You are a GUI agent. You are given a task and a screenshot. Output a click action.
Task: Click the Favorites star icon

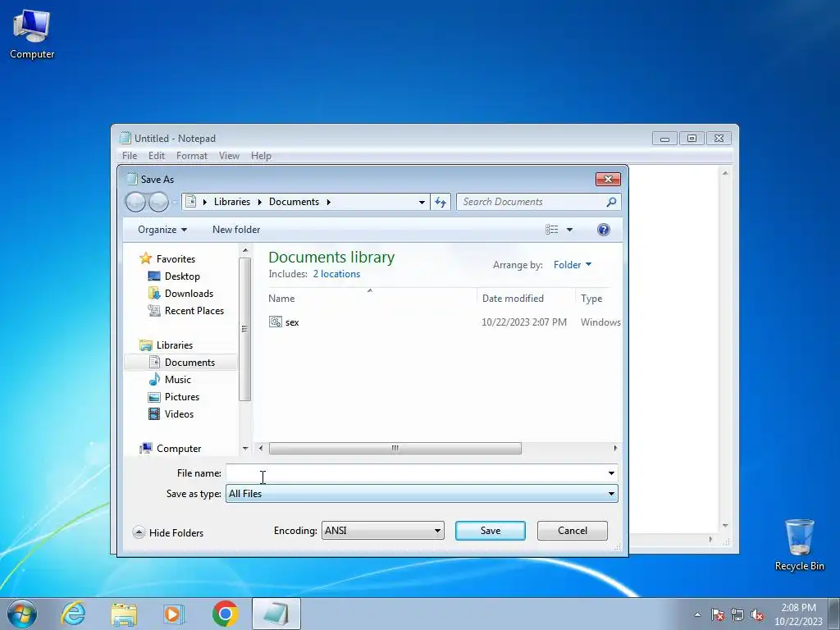click(146, 258)
